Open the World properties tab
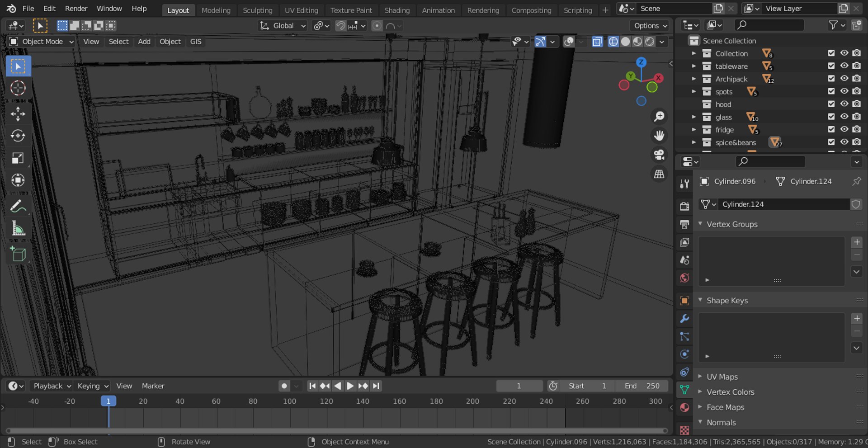Screen dimensions: 868x448 (684, 278)
